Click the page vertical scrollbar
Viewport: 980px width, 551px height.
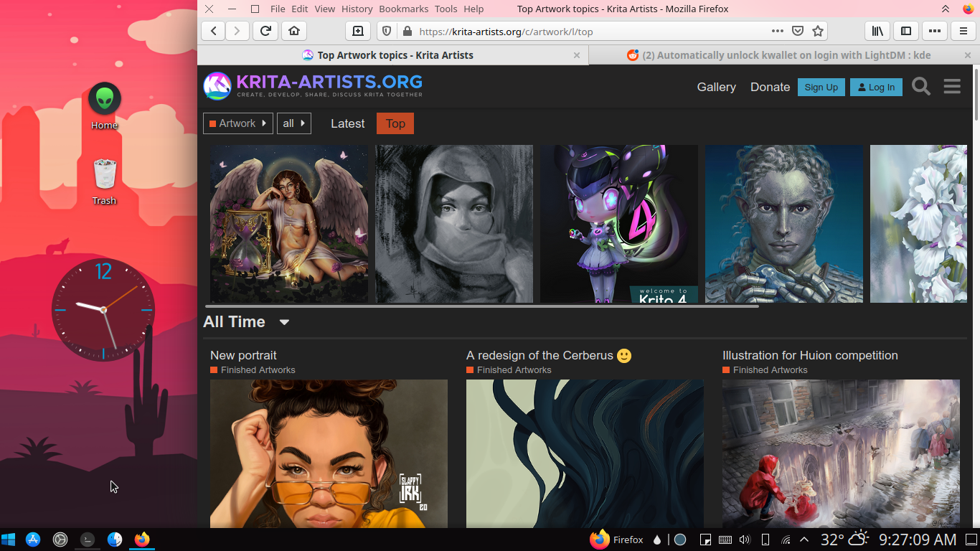976,93
